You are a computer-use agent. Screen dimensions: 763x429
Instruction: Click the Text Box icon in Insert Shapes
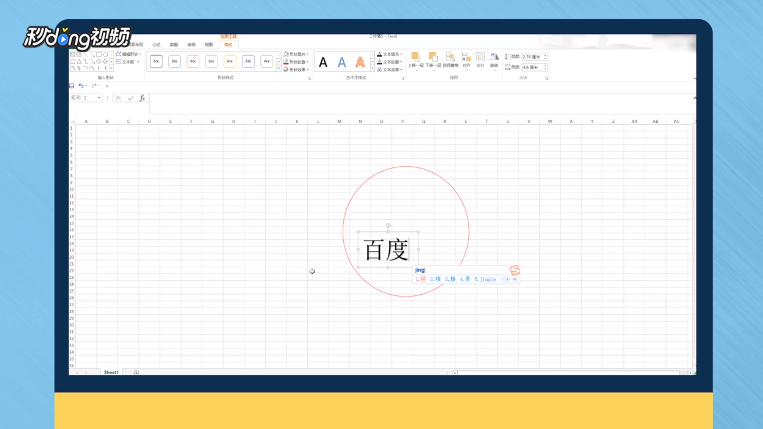[118, 62]
